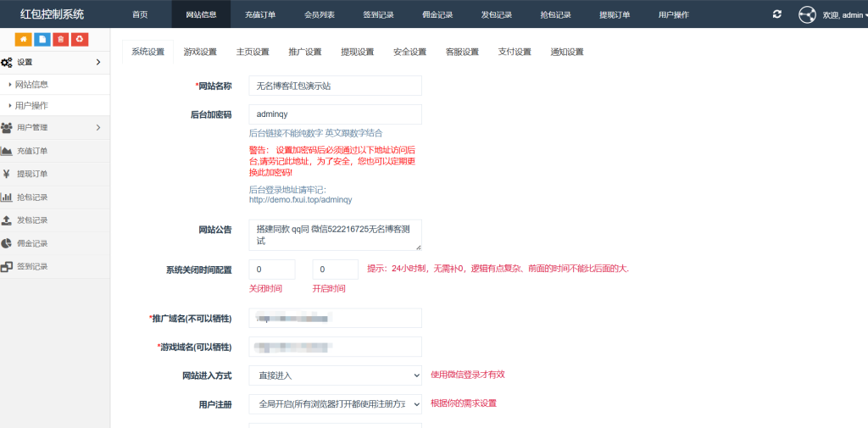Switch to the 系统设置 tab
This screenshot has height=428, width=868.
pyautogui.click(x=147, y=52)
